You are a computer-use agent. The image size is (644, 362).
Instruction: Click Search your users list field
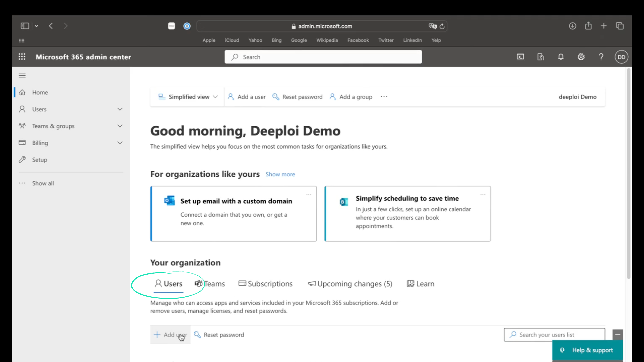[548, 335]
